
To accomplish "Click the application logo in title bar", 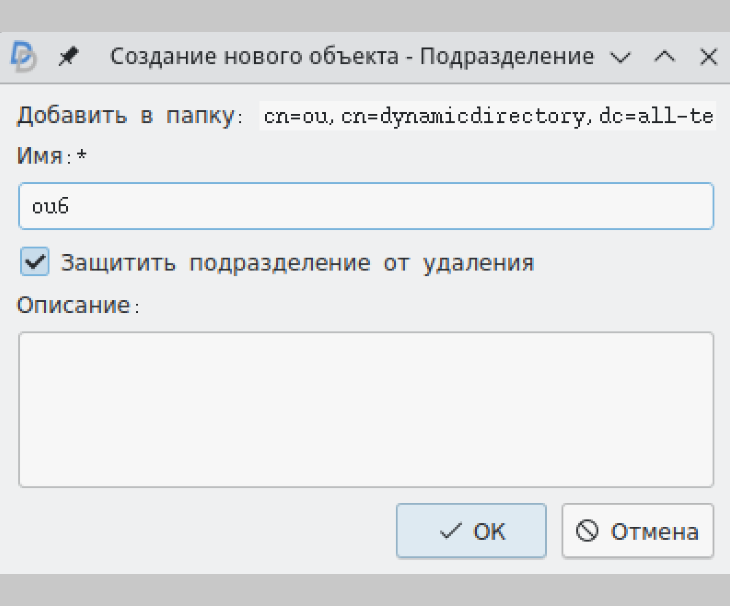I will [23, 57].
